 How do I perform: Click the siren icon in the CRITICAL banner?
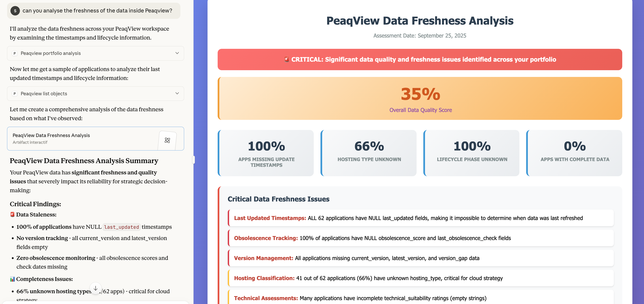click(286, 59)
